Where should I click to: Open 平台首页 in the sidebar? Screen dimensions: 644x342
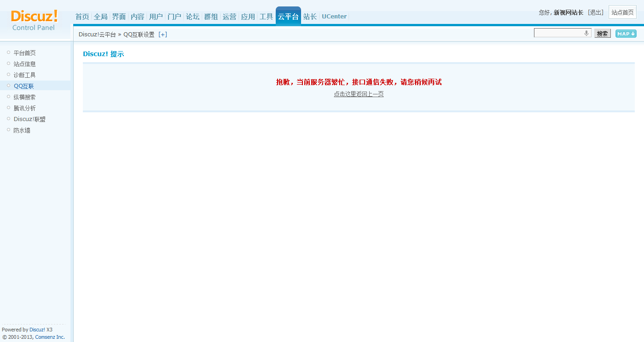click(x=24, y=53)
